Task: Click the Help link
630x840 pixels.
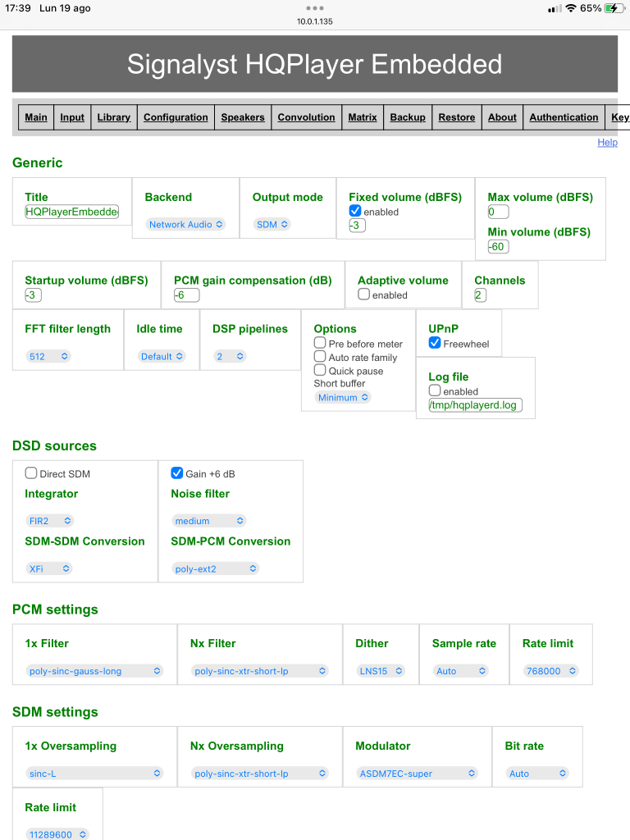Action: 608,143
